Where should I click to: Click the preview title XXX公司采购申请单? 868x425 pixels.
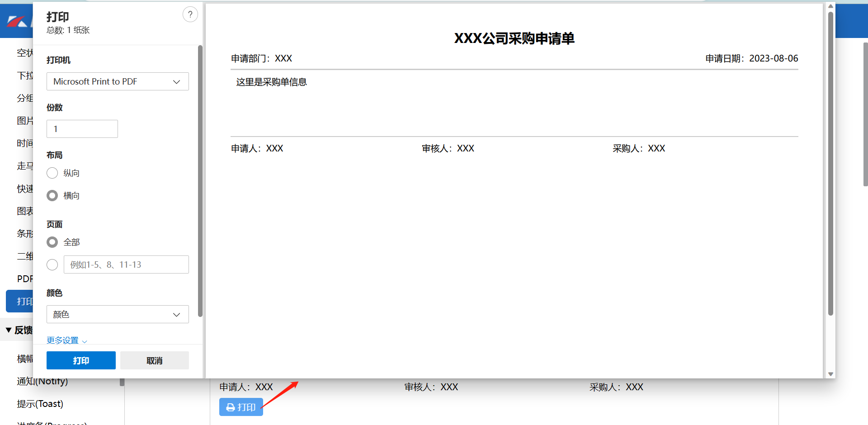point(514,38)
